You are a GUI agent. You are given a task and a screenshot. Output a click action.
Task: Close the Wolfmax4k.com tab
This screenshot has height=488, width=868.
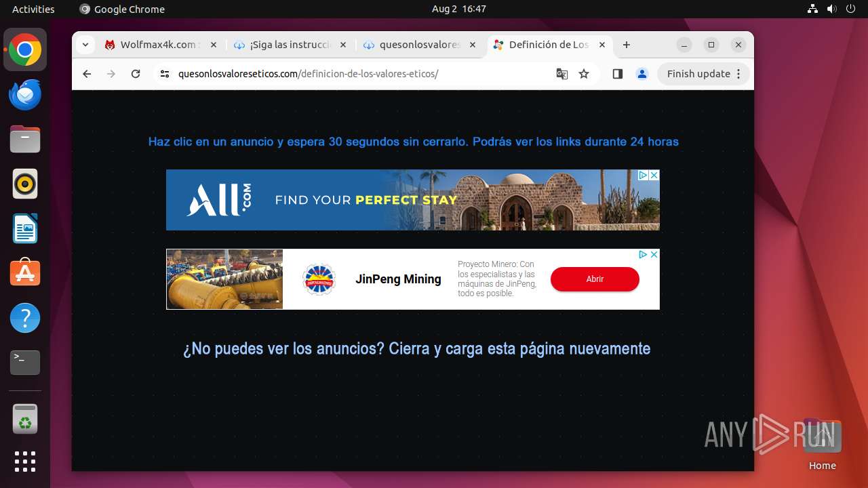(x=213, y=45)
